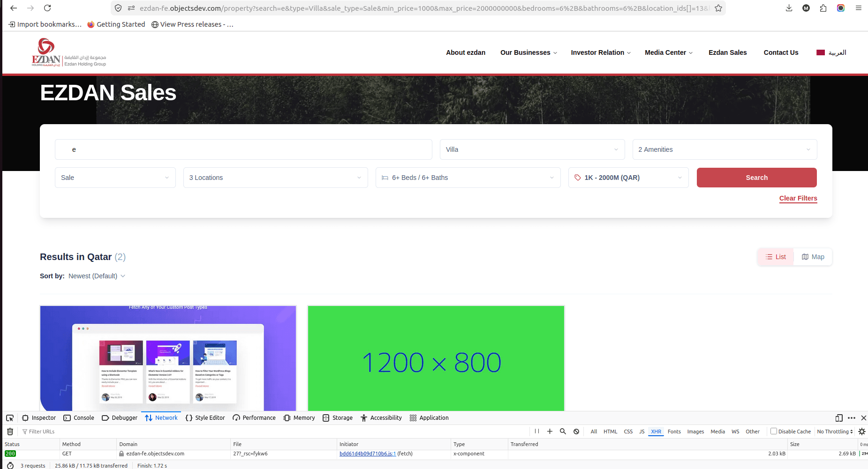This screenshot has width=868, height=469.
Task: Open the bdd61d4b09d710b6.js:1 initiator link
Action: 368,454
